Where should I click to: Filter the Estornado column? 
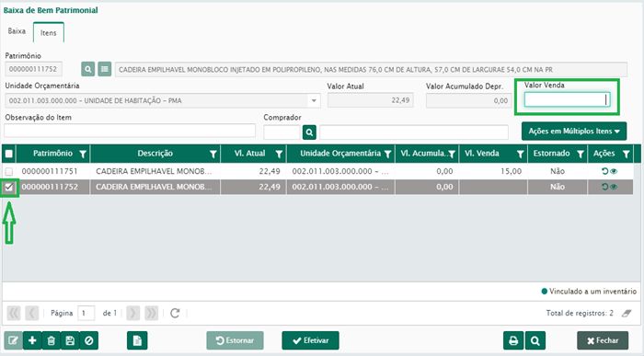coord(581,154)
